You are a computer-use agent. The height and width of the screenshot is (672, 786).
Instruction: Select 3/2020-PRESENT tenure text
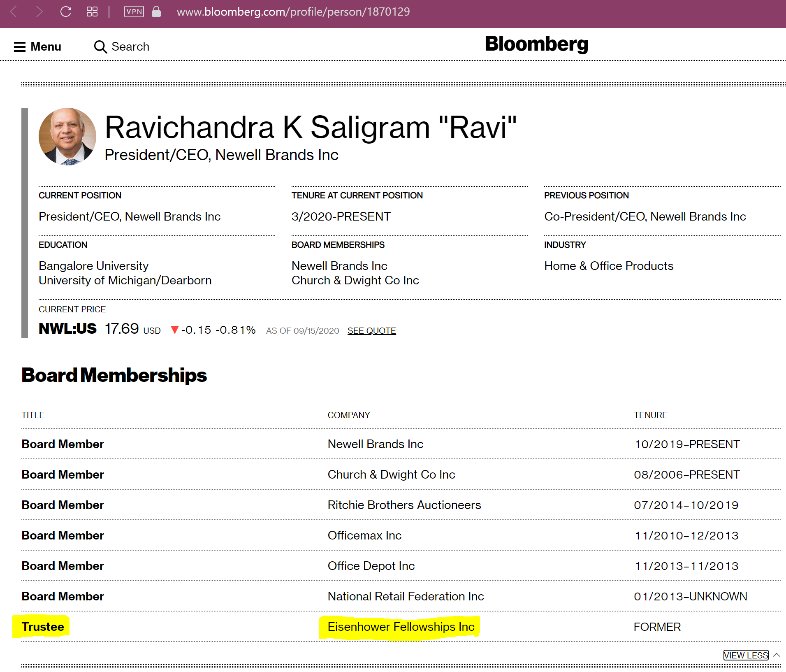tap(341, 216)
